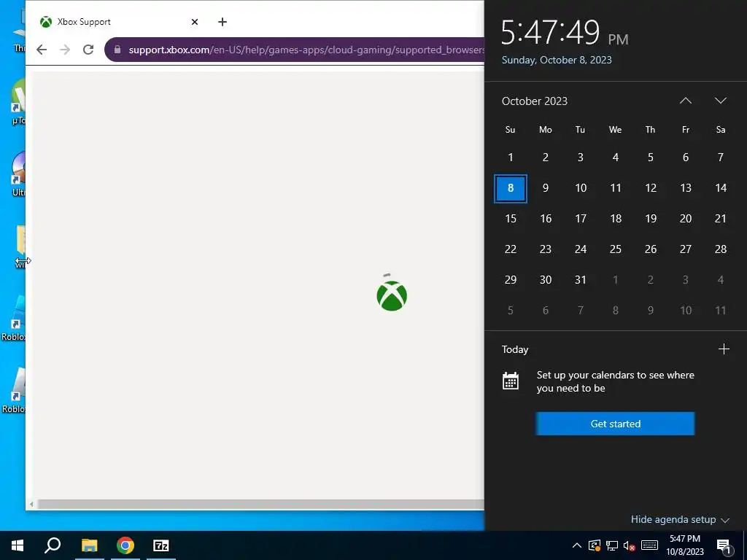Select the µTorrent desktop shortcut

(18, 101)
